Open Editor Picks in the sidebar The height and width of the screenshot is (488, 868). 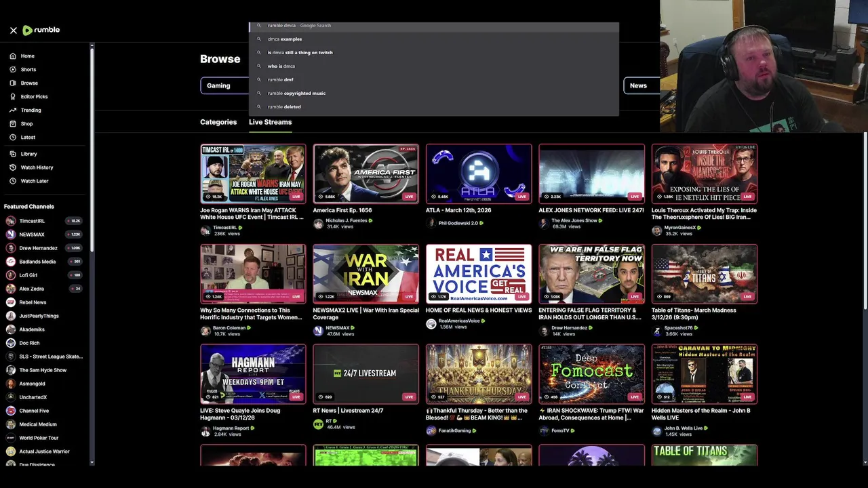click(34, 97)
